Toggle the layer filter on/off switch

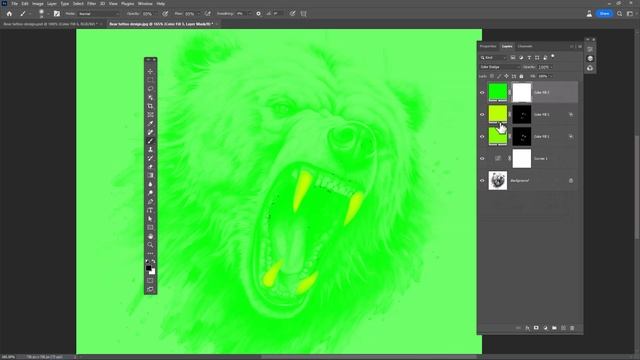[x=553, y=57]
